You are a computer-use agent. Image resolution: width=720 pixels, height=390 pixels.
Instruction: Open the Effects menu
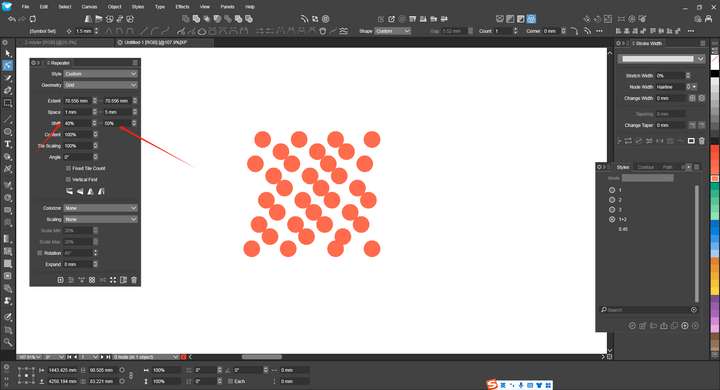click(x=182, y=7)
